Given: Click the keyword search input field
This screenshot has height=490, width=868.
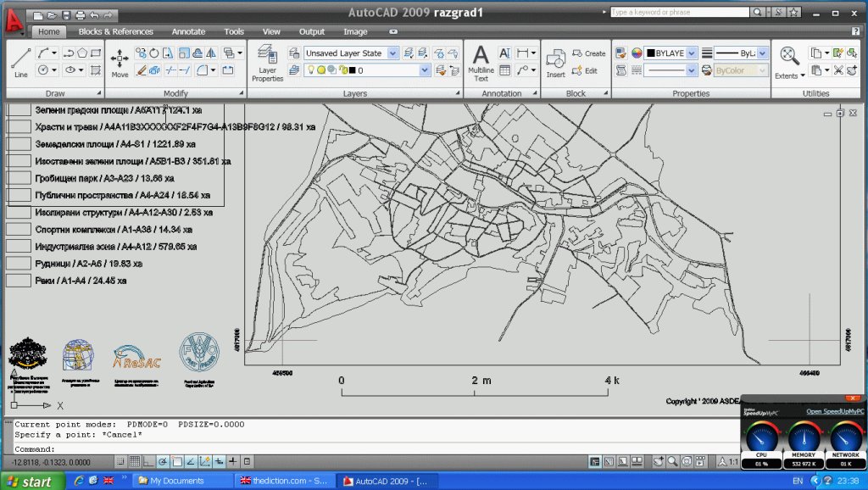Looking at the screenshot, I should click(680, 13).
